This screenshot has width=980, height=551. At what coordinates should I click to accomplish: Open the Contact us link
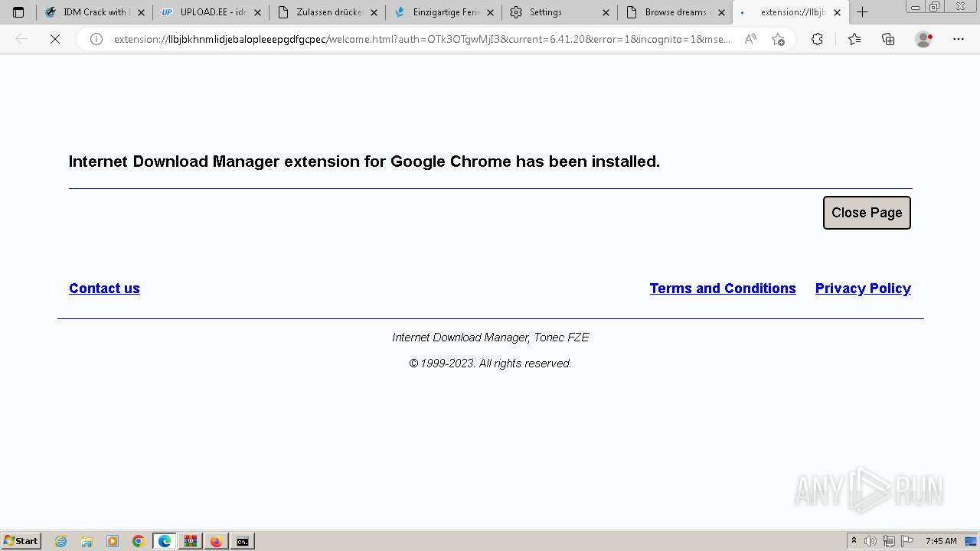(104, 289)
